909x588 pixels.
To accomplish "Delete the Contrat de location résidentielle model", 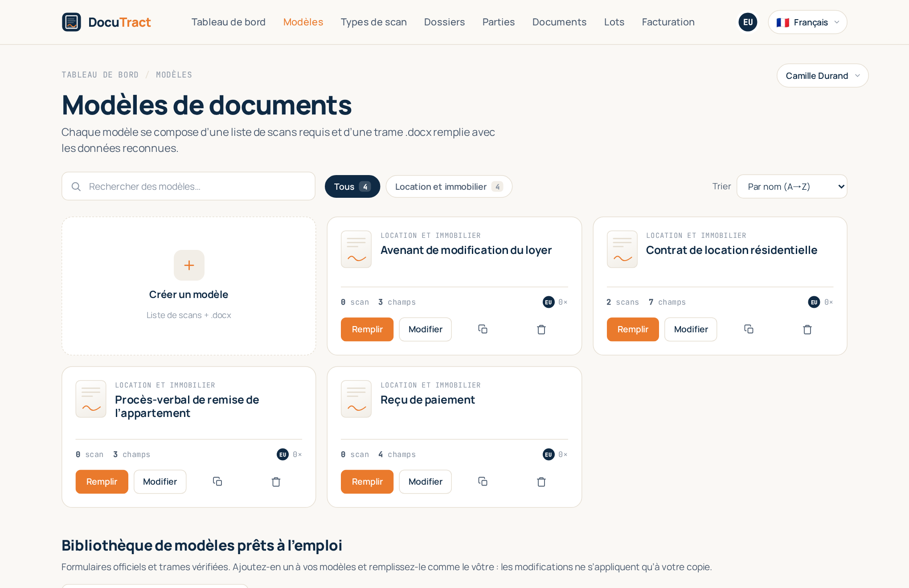I will [x=807, y=329].
